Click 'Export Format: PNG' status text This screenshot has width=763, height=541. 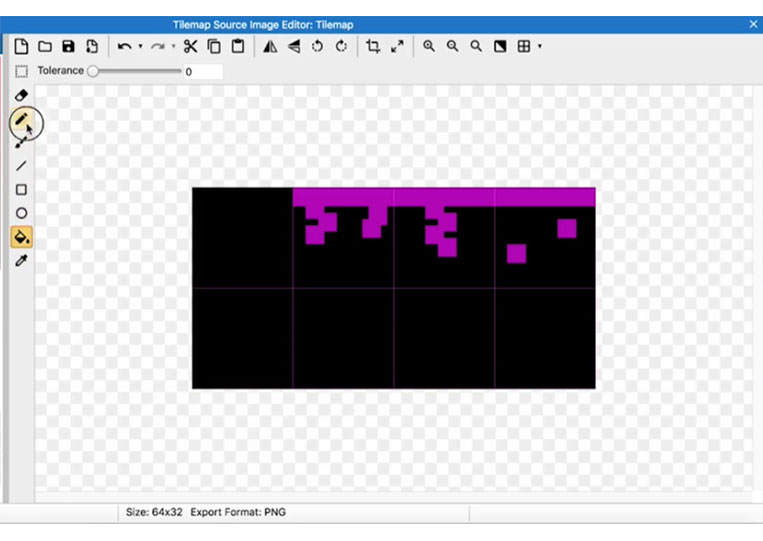(238, 512)
